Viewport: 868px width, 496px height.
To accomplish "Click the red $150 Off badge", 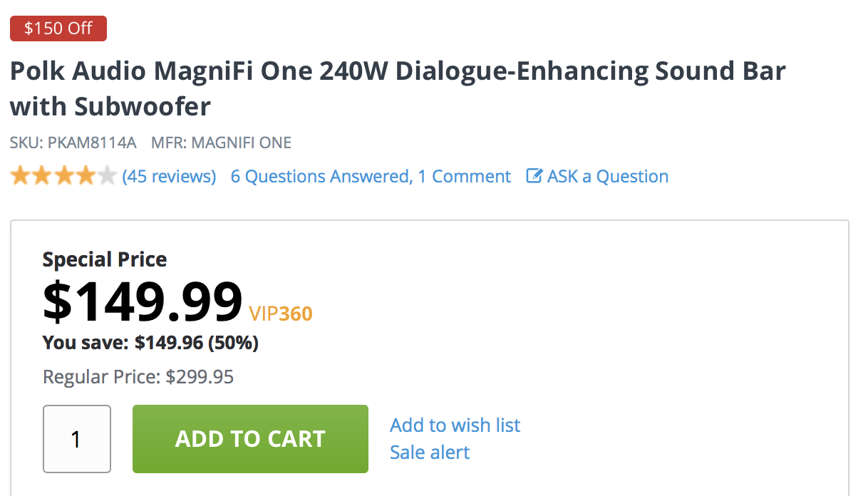I will coord(58,28).
